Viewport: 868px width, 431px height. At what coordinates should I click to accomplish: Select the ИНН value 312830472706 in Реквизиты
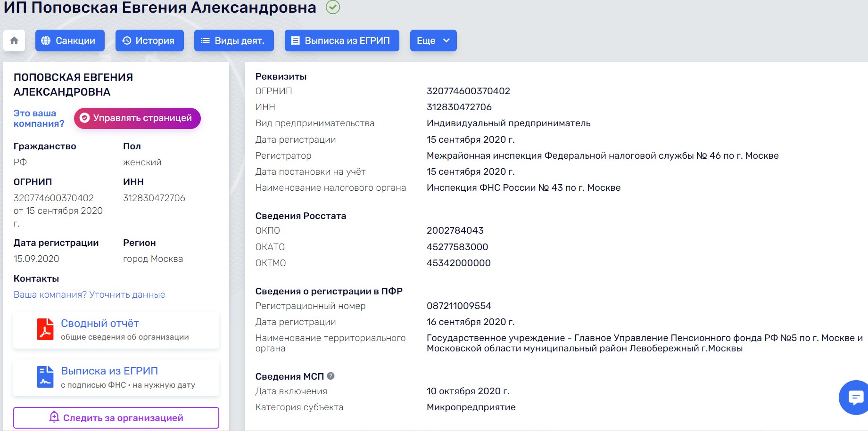459,107
